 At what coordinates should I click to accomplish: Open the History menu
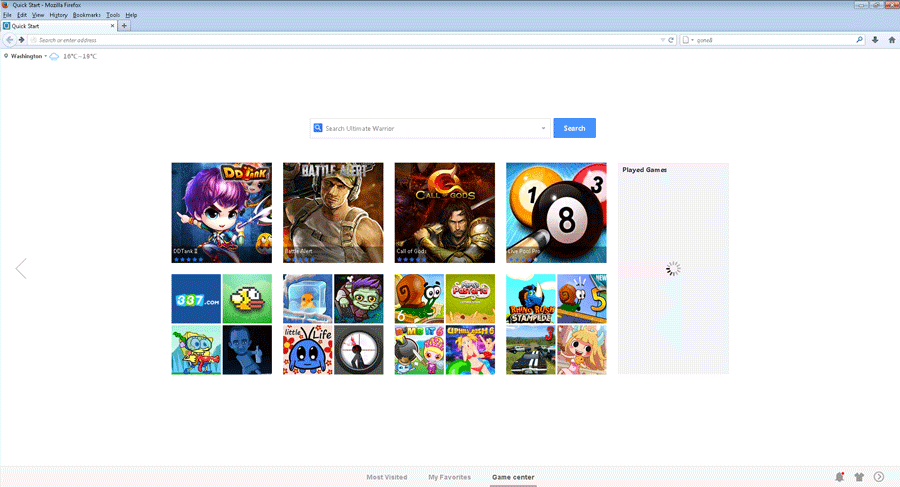click(58, 15)
